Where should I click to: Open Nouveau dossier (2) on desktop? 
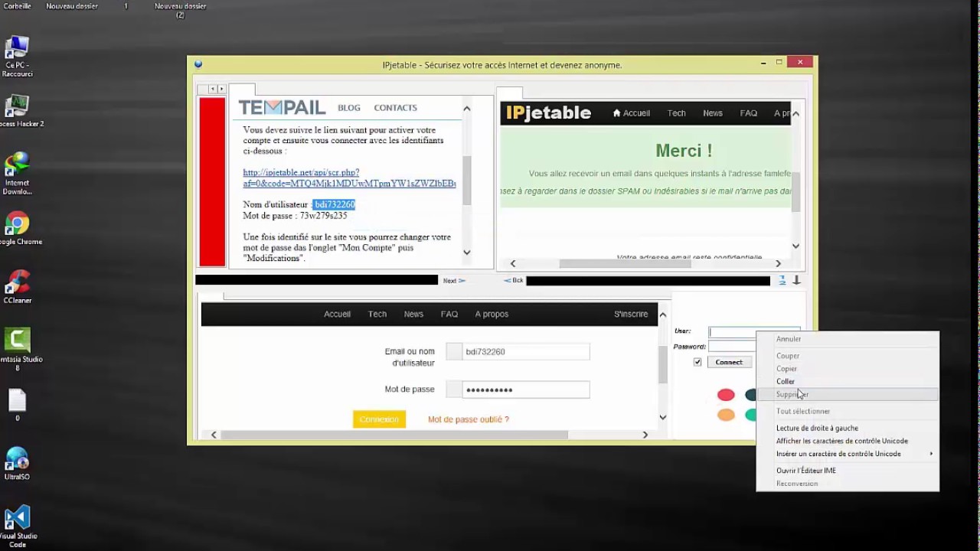click(x=180, y=10)
